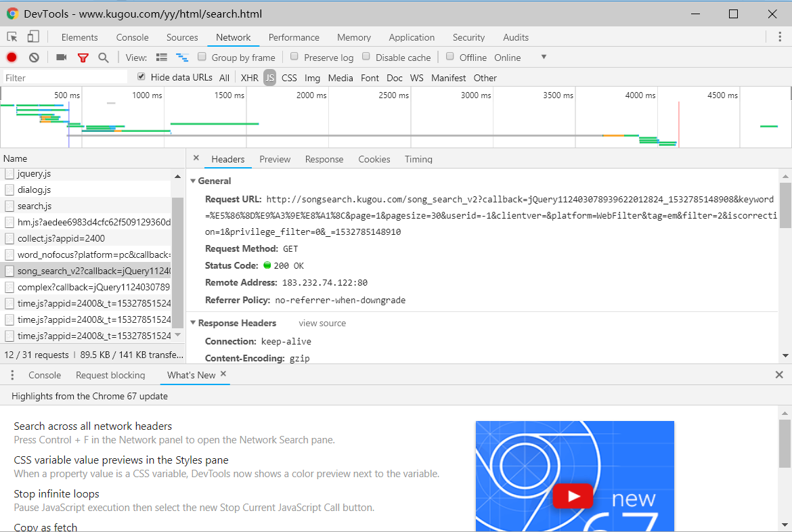
Task: Click Chrome logo in title bar
Action: click(13, 14)
